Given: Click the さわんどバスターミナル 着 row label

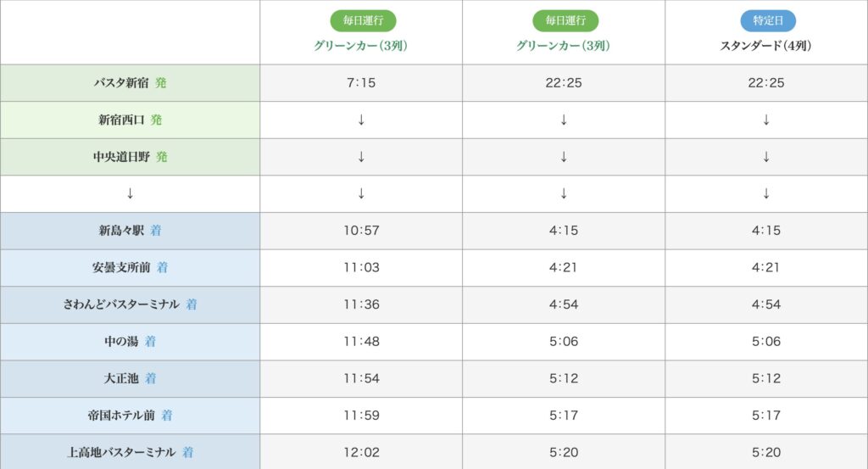Looking at the screenshot, I should 130,304.
